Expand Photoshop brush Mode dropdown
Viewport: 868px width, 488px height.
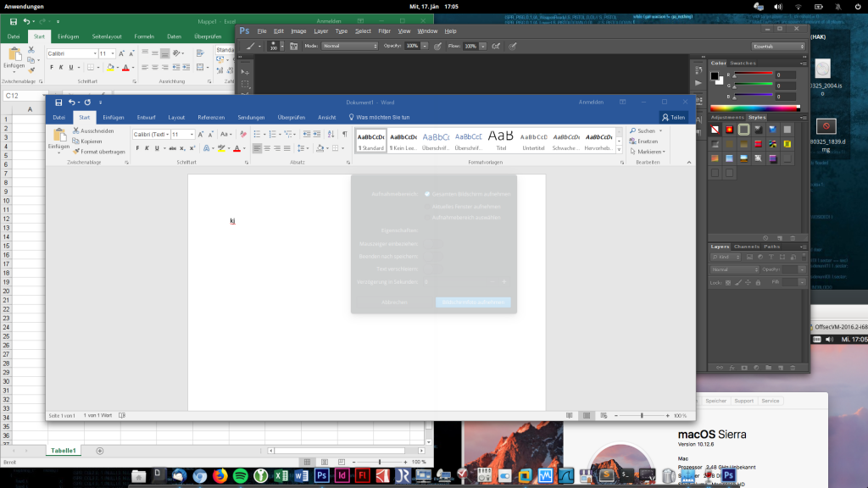point(349,46)
